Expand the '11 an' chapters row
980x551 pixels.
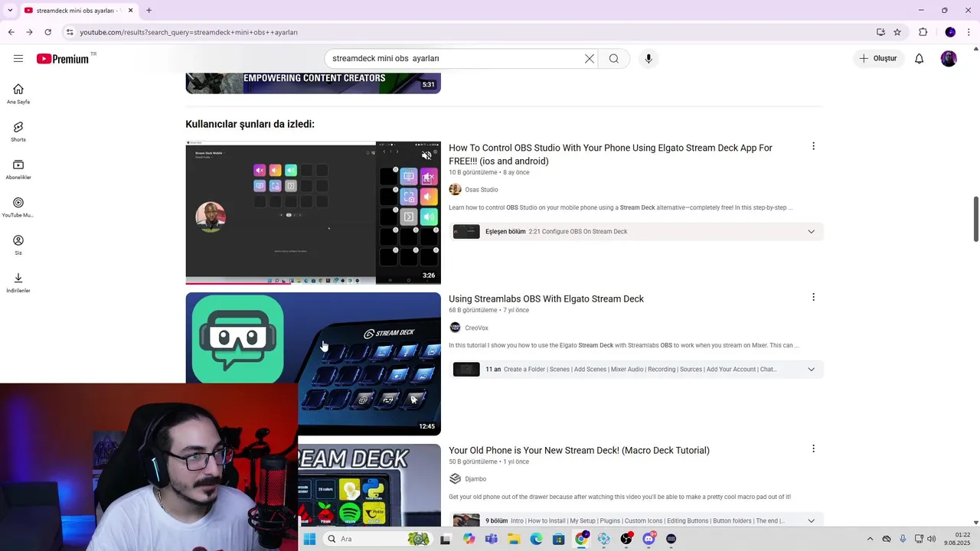pyautogui.click(x=636, y=370)
